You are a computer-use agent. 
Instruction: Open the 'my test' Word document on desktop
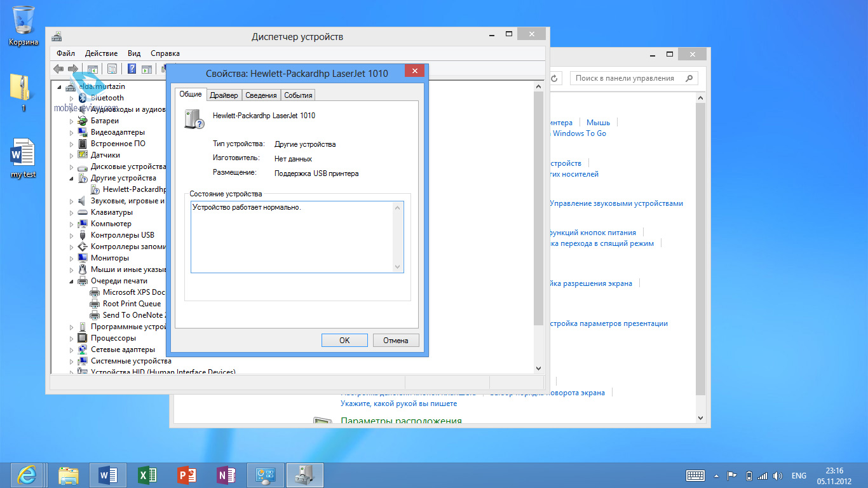23,156
